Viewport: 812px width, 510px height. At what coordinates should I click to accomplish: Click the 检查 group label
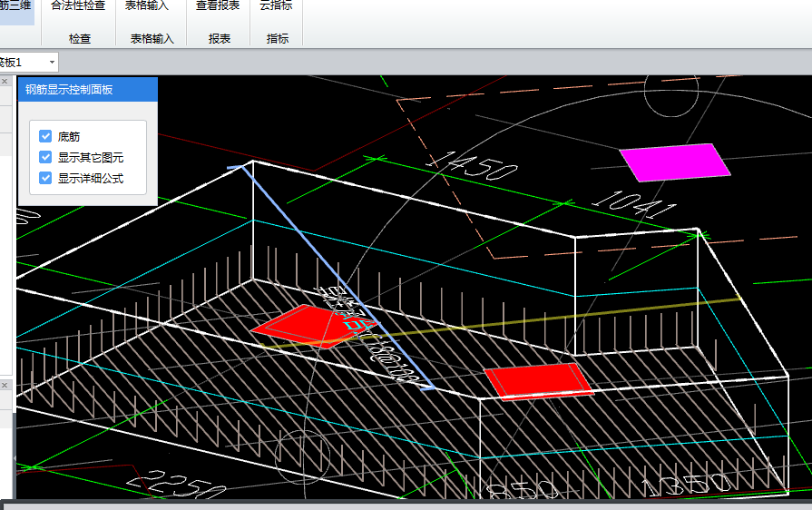(x=80, y=39)
